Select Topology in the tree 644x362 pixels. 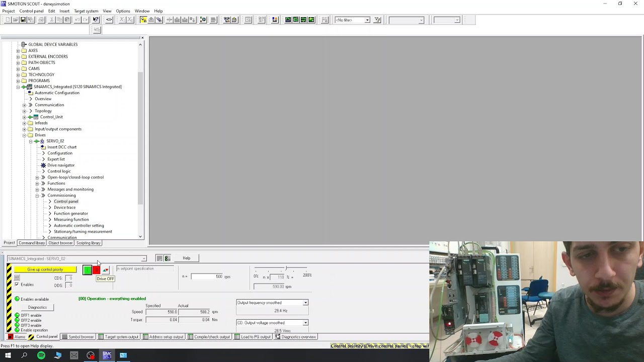coord(43,111)
